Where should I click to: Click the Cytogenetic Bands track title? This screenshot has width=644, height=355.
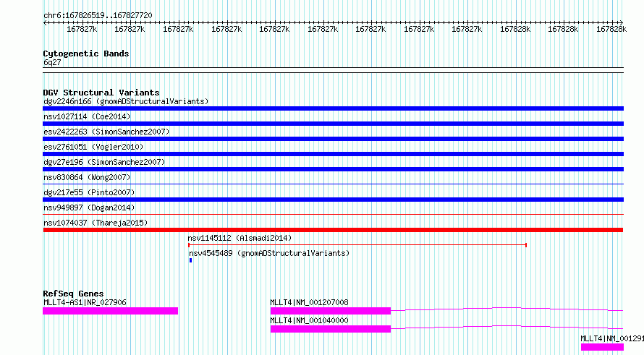[86, 54]
